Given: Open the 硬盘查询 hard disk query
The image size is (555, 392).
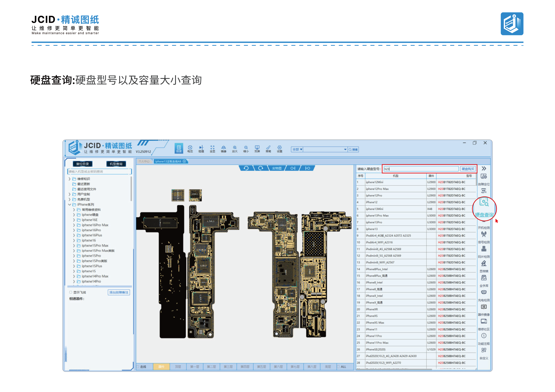Looking at the screenshot, I should point(484,208).
